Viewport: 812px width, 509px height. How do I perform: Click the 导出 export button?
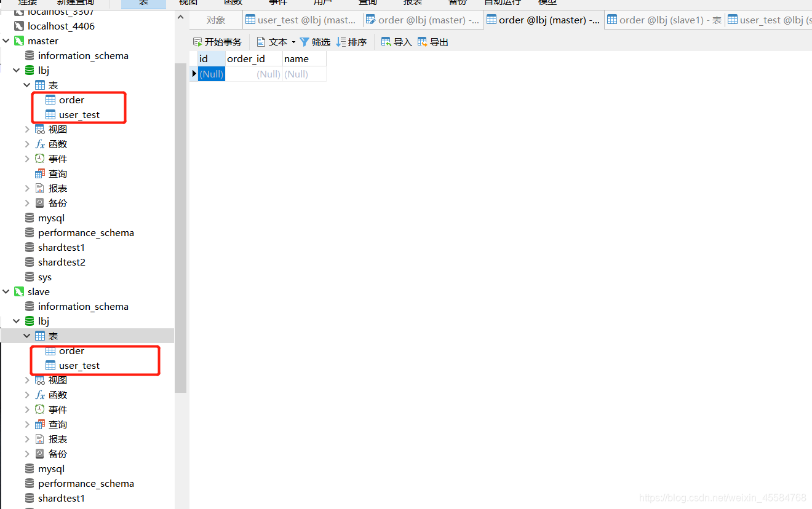[433, 42]
